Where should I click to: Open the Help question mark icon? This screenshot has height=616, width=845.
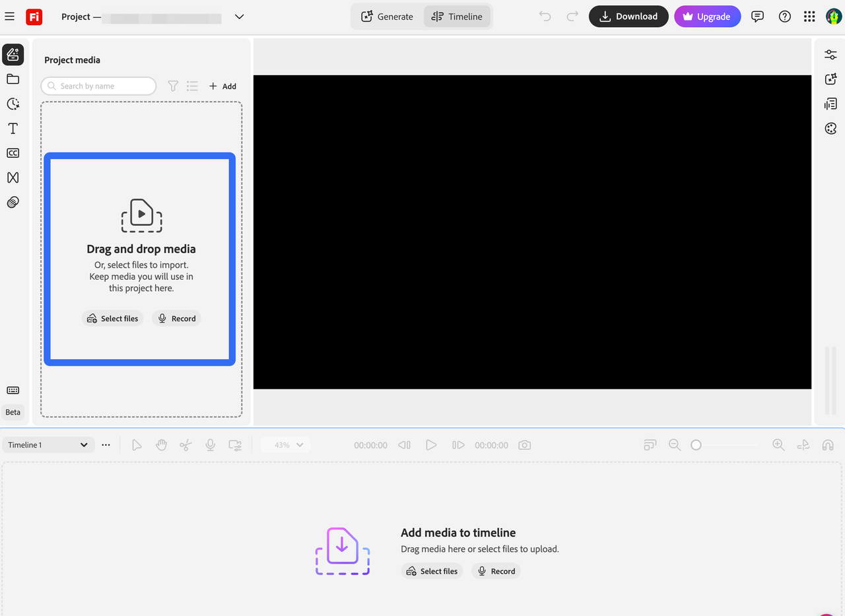click(785, 17)
